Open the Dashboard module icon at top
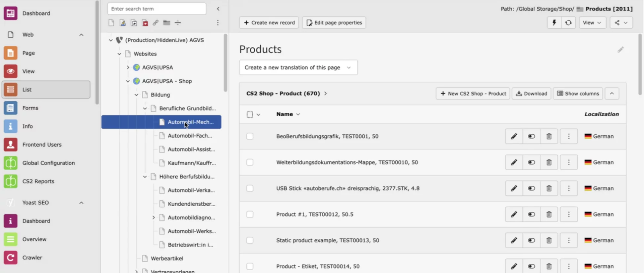Viewport: 644px width, 273px height. (11, 13)
